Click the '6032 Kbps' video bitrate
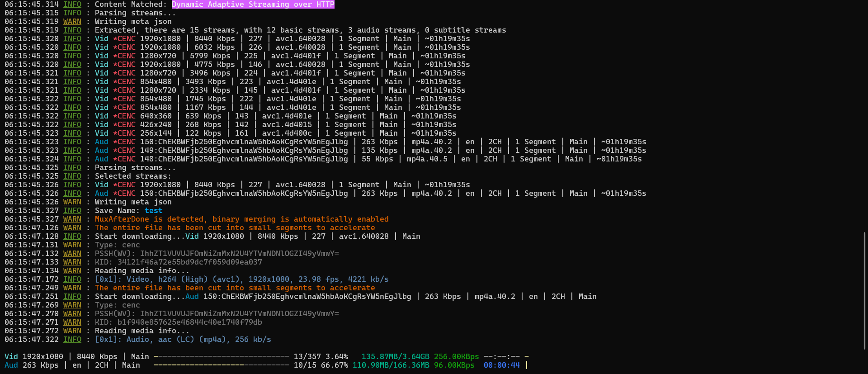Viewport: 868px width, 374px height. (x=215, y=47)
